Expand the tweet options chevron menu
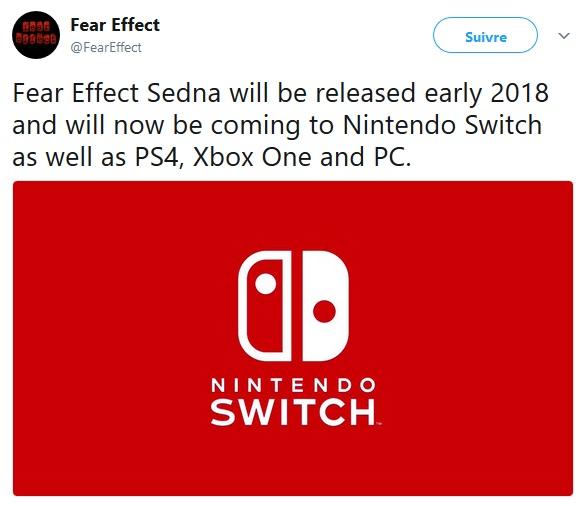 tap(564, 36)
